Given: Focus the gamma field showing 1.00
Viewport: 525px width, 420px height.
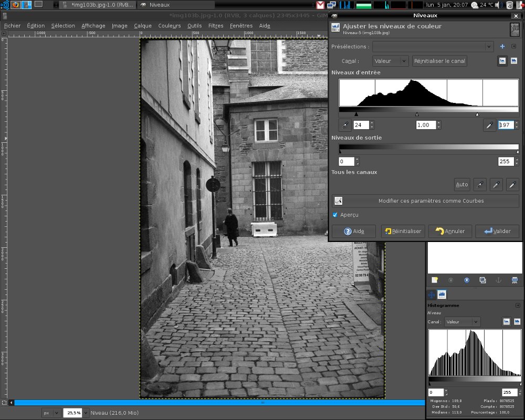Looking at the screenshot, I should (426, 125).
